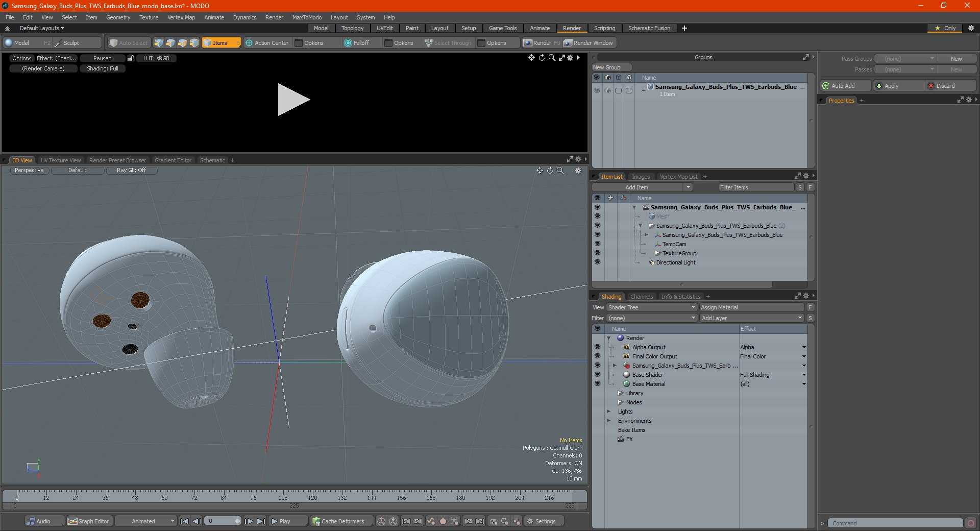
Task: Click the record button beside Command field
Action: point(971,523)
